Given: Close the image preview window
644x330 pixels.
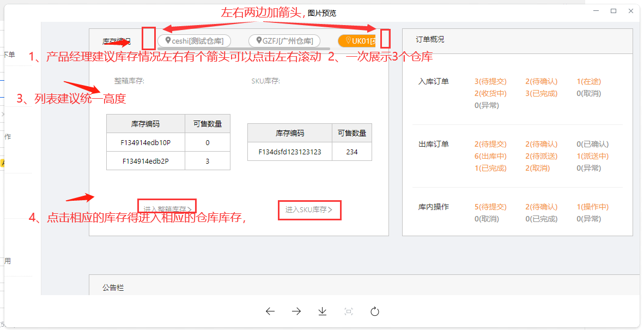Looking at the screenshot, I should click(630, 11).
